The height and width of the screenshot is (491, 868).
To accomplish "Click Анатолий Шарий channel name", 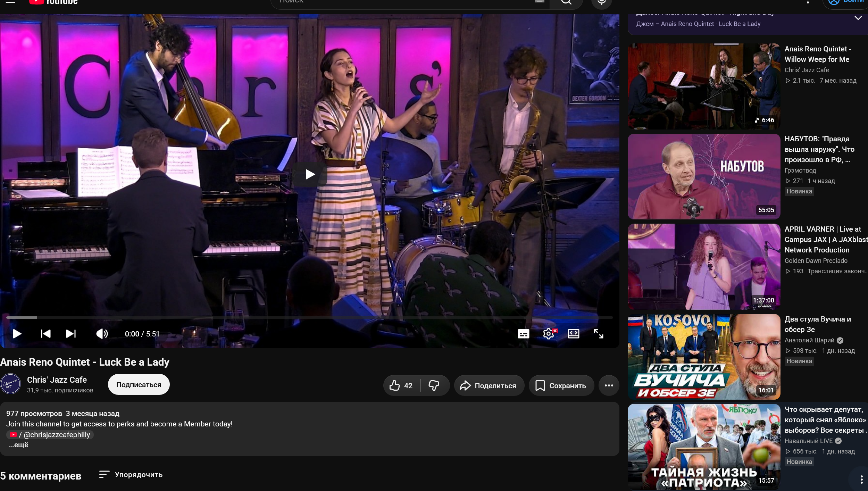I will click(809, 340).
